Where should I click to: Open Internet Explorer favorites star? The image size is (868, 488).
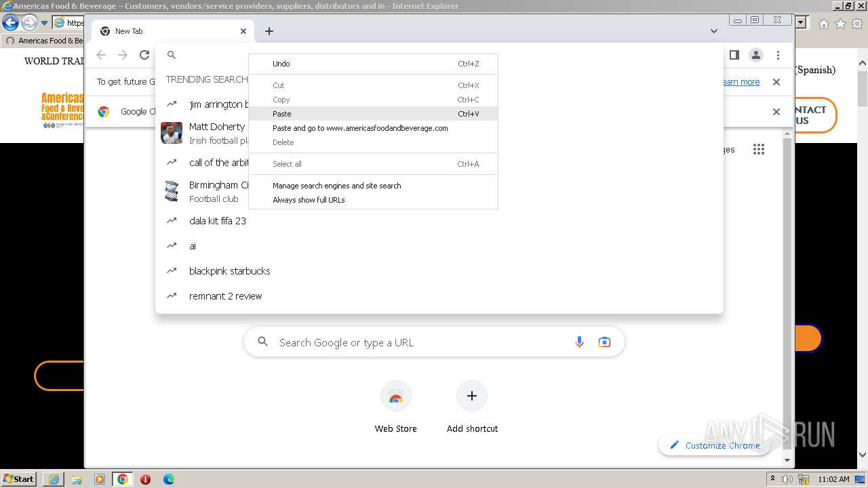click(840, 24)
